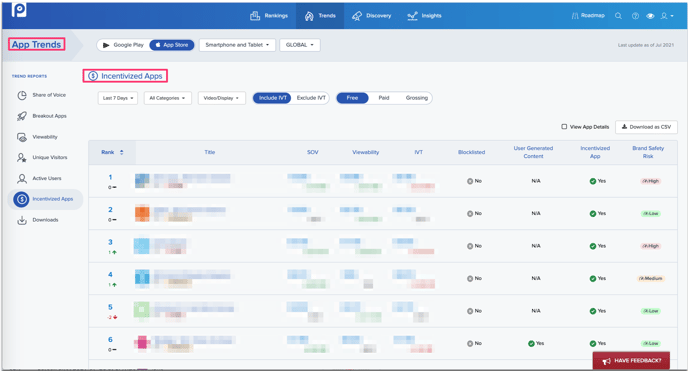This screenshot has height=371, width=688.
Task: Open Breakout Apps report
Action: pos(49,116)
